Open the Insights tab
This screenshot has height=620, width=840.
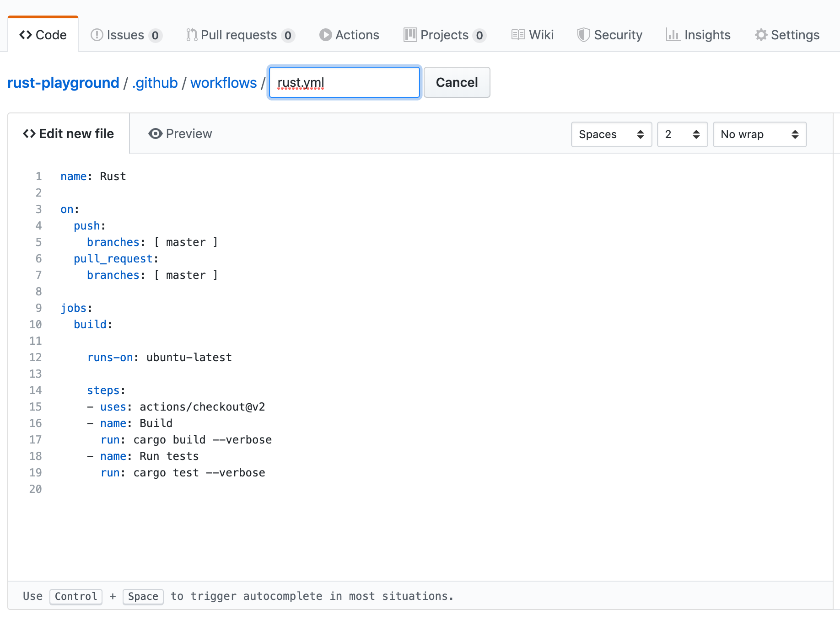[698, 35]
